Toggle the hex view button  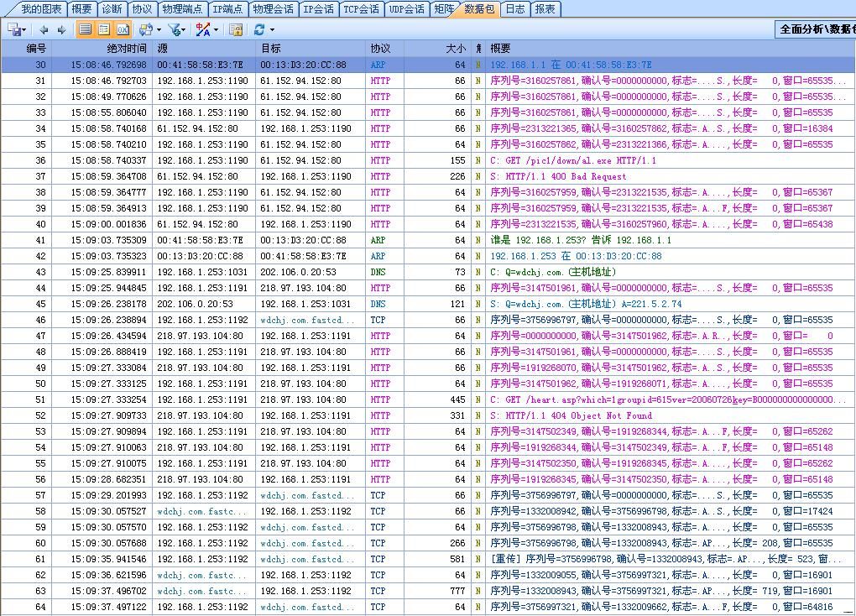point(123,29)
